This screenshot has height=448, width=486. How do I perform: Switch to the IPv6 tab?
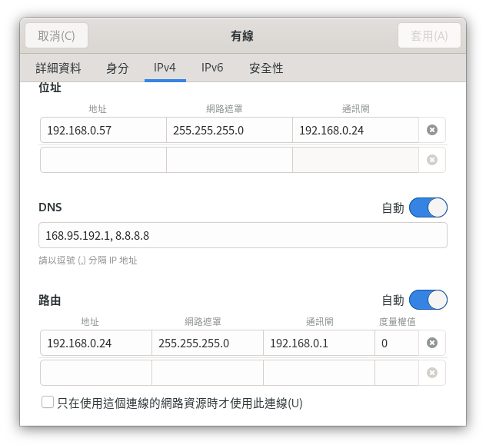tap(212, 68)
